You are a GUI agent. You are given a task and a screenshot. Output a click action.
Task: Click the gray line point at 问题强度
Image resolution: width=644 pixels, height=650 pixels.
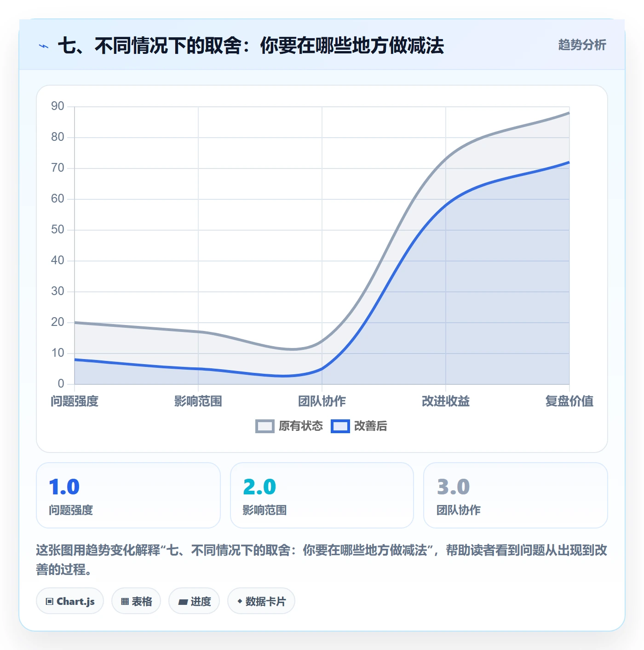75,323
